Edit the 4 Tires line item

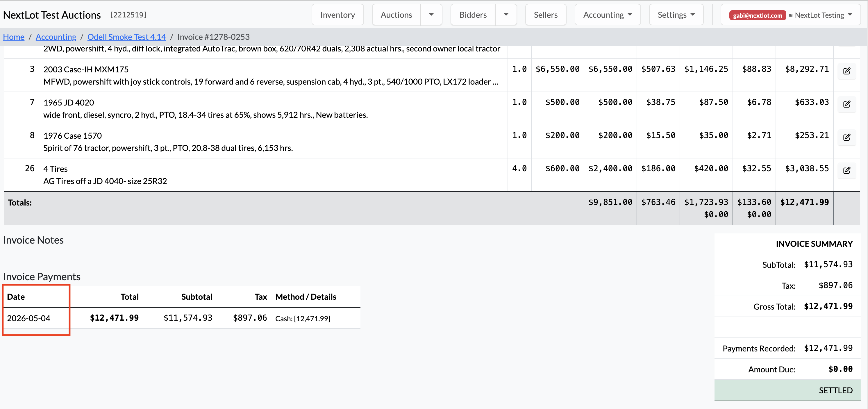coord(846,170)
